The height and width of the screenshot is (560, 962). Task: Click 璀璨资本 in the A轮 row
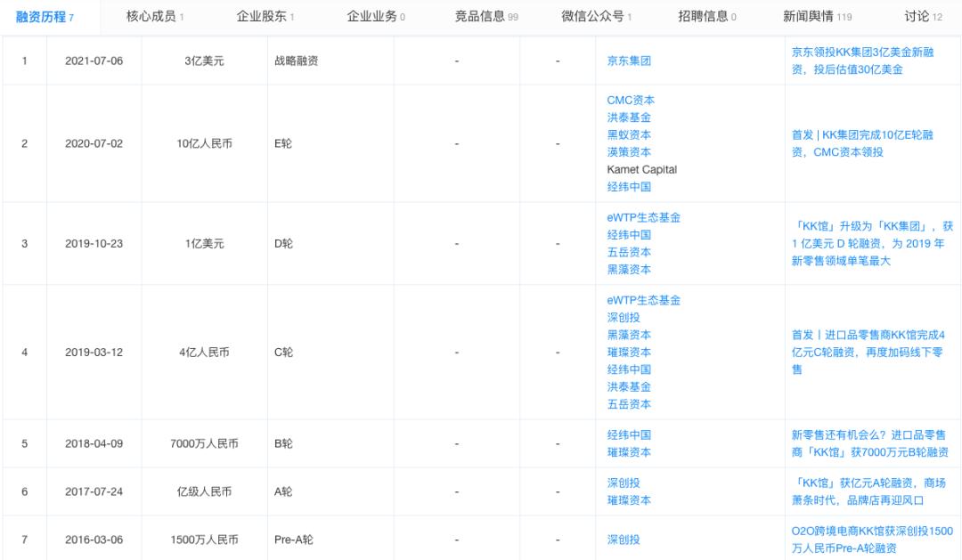point(629,499)
